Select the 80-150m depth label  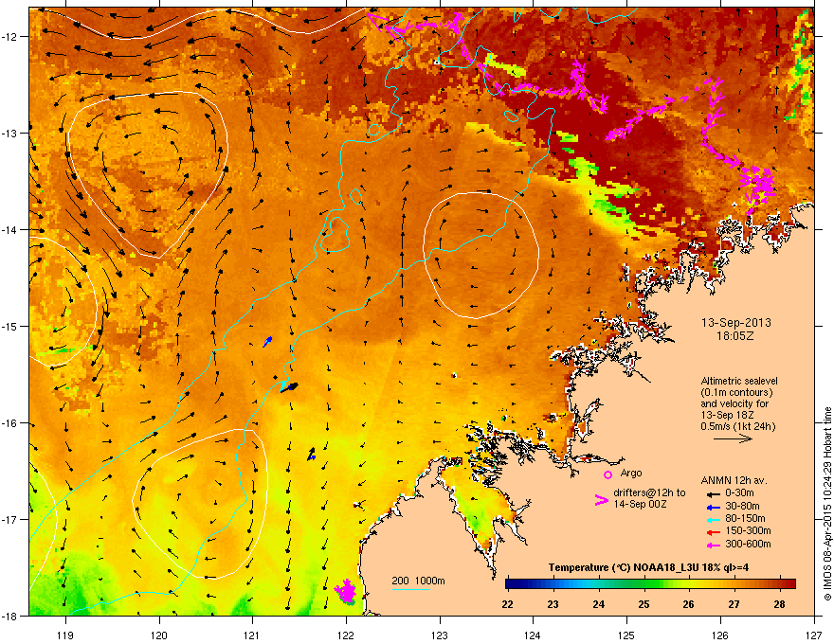click(745, 518)
